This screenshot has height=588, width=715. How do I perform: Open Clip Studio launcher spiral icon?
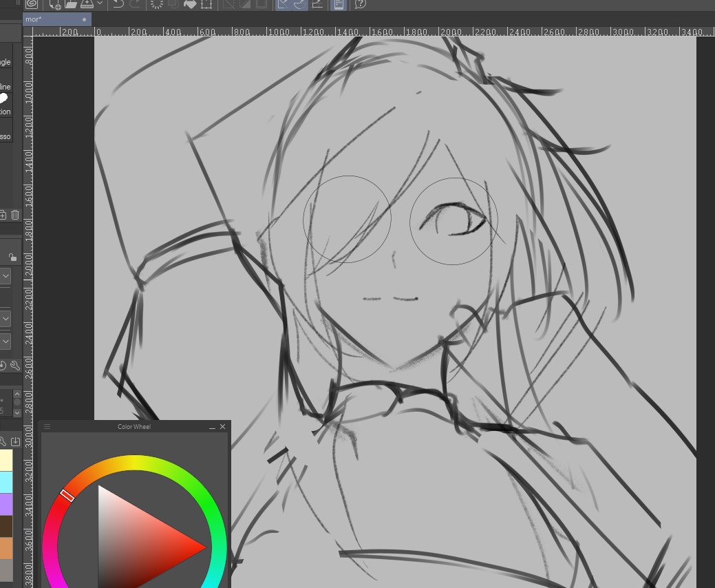[32, 4]
